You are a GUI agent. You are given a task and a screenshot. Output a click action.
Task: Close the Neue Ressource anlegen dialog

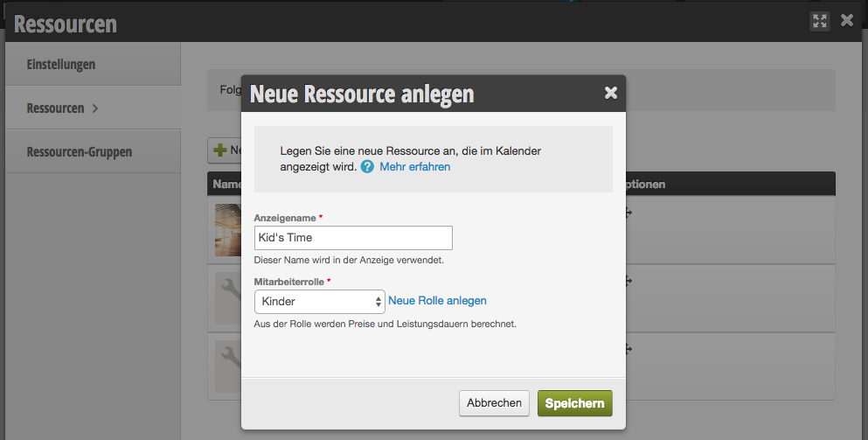click(611, 93)
